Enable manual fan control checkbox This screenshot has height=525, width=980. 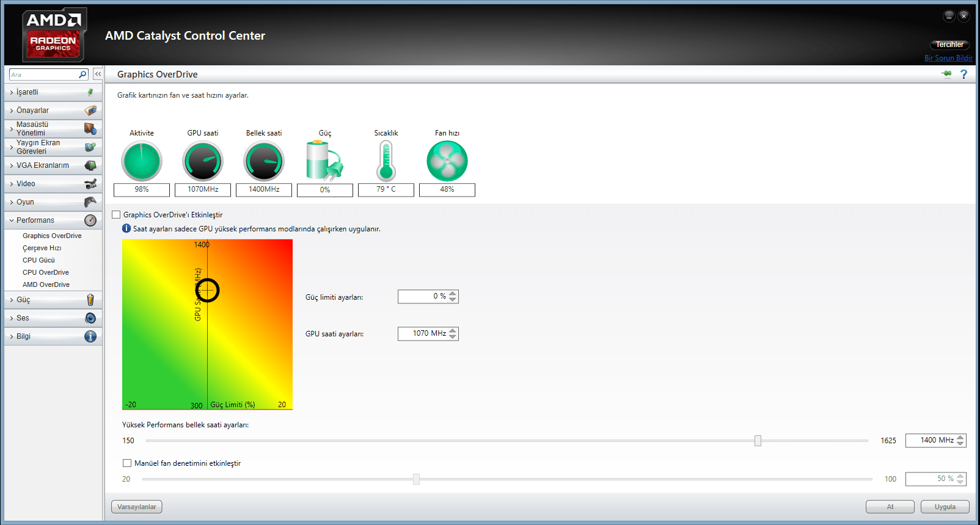[127, 463]
